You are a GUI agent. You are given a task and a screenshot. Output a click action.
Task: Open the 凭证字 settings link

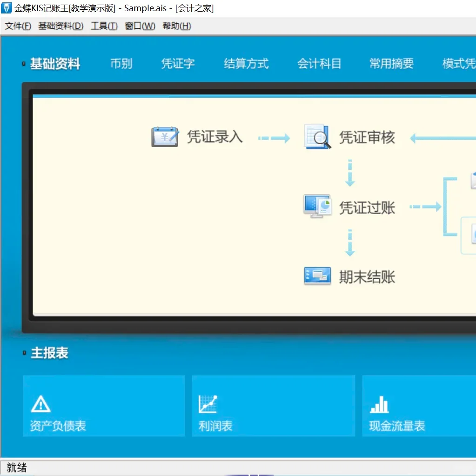[x=178, y=64]
